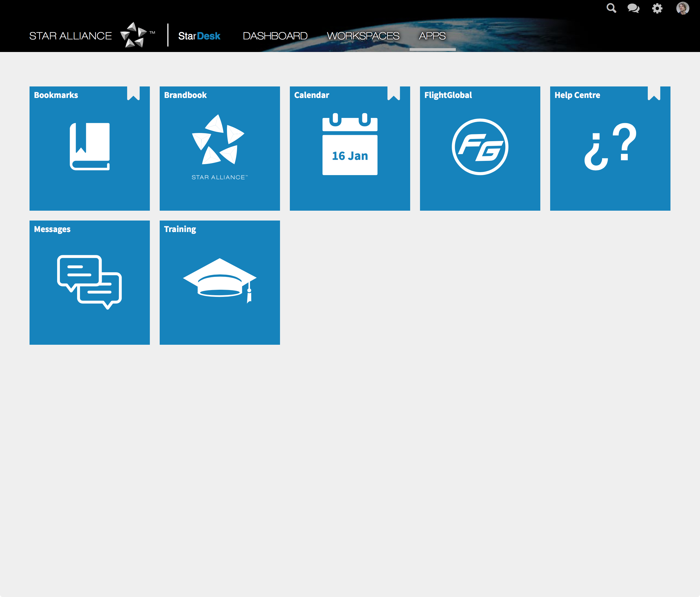This screenshot has width=700, height=597.
Task: Open chat bubbles icon in header
Action: pyautogui.click(x=634, y=8)
